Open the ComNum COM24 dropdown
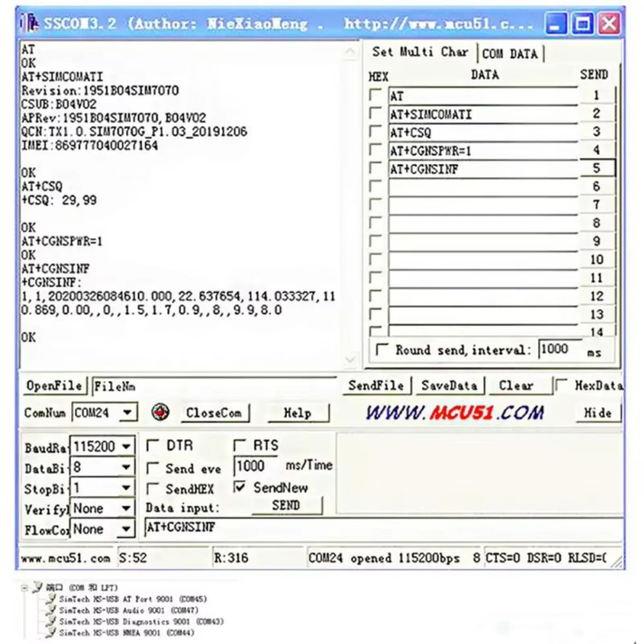 pyautogui.click(x=127, y=413)
